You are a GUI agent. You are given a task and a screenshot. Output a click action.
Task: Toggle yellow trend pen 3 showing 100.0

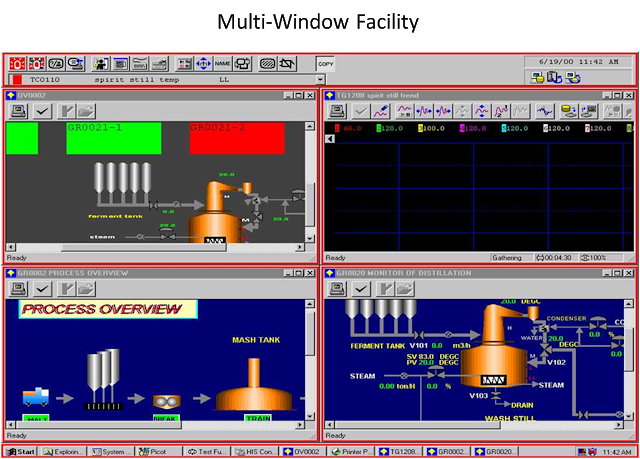tap(420, 128)
